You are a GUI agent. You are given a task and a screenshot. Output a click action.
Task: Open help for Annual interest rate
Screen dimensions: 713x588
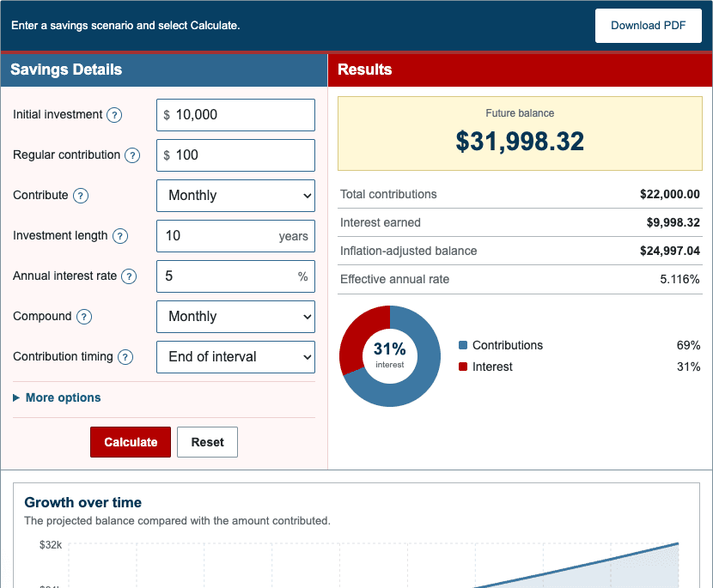(129, 276)
